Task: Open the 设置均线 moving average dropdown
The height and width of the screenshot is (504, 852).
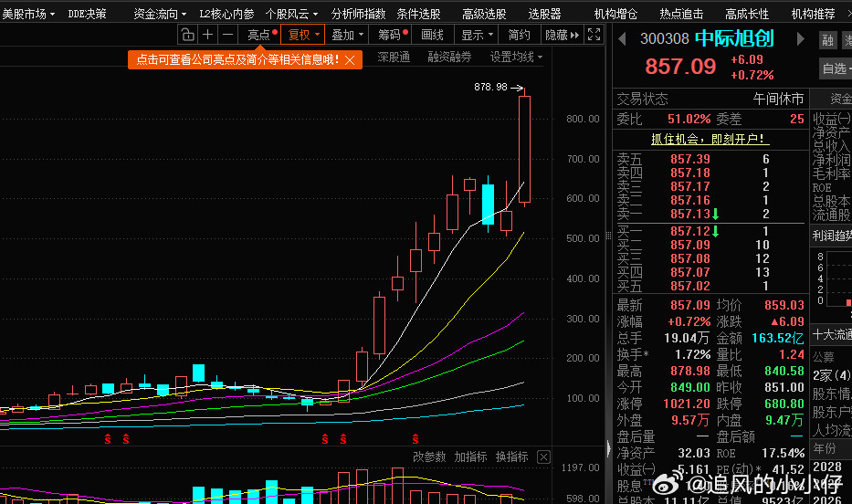Action: click(x=515, y=57)
